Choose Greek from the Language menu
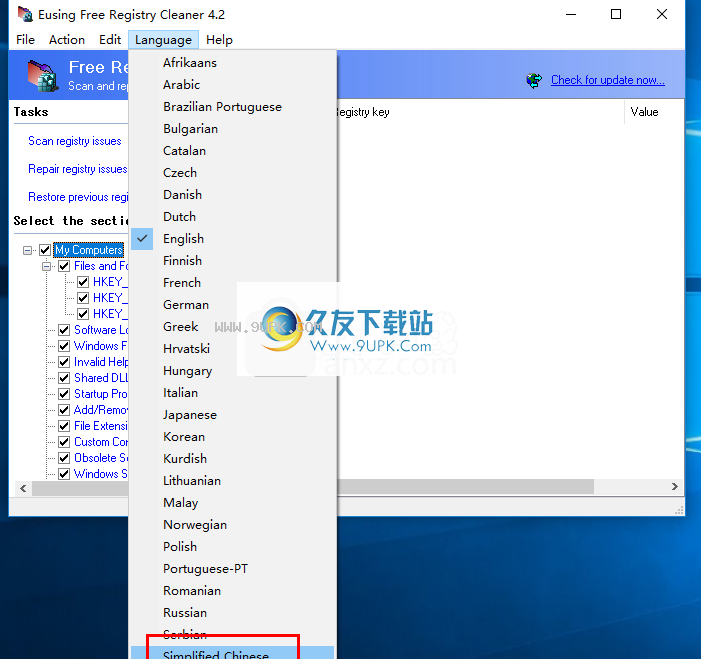Image resolution: width=701 pixels, height=659 pixels. (x=232, y=327)
